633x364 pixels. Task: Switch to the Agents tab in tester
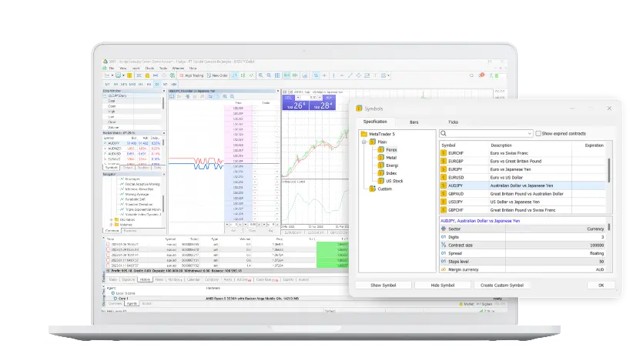tap(132, 303)
